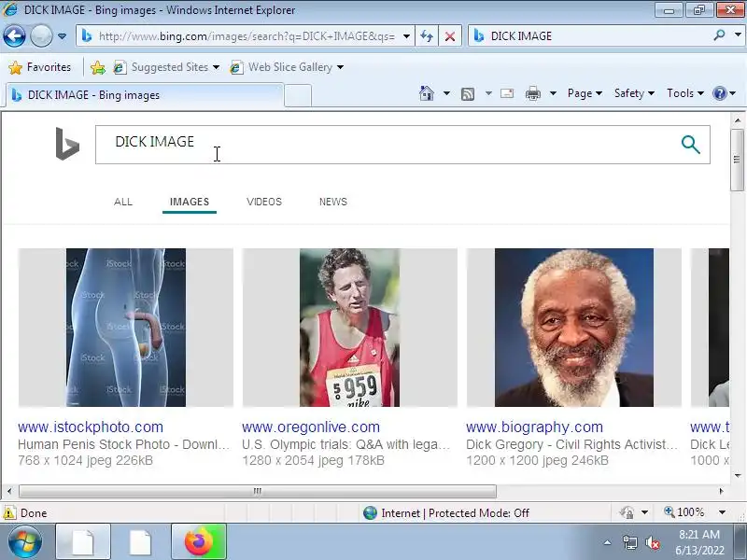
Task: Click the RSS feeds icon
Action: [x=468, y=94]
